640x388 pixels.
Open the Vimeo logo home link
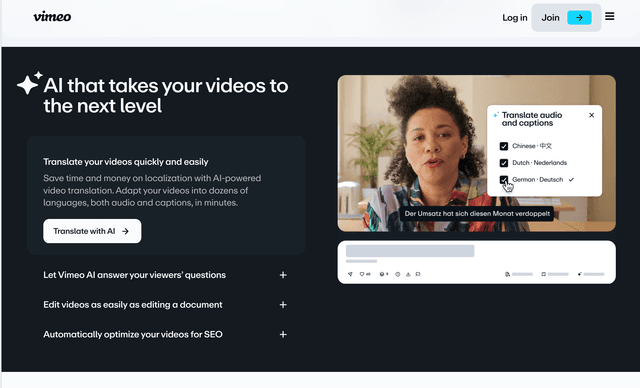coord(52,17)
